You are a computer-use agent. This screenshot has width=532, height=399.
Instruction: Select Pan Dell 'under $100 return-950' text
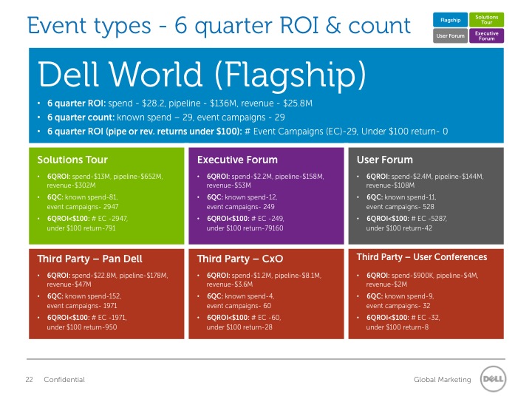tap(82, 327)
